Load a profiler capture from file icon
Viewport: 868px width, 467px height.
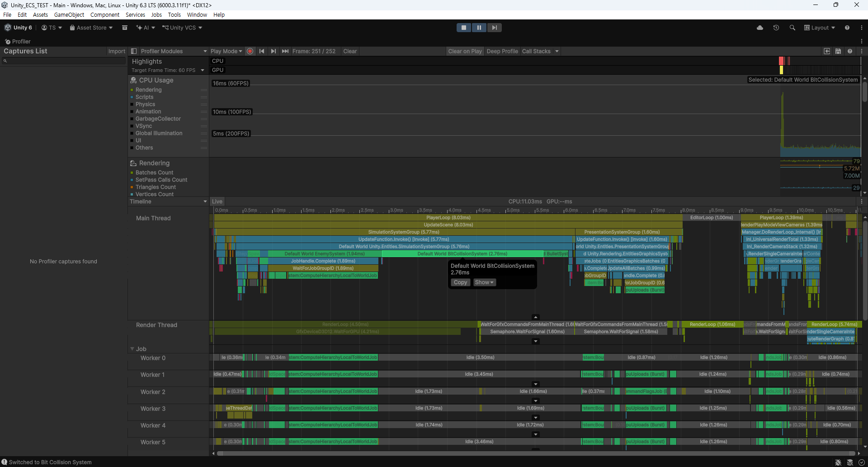pyautogui.click(x=827, y=51)
